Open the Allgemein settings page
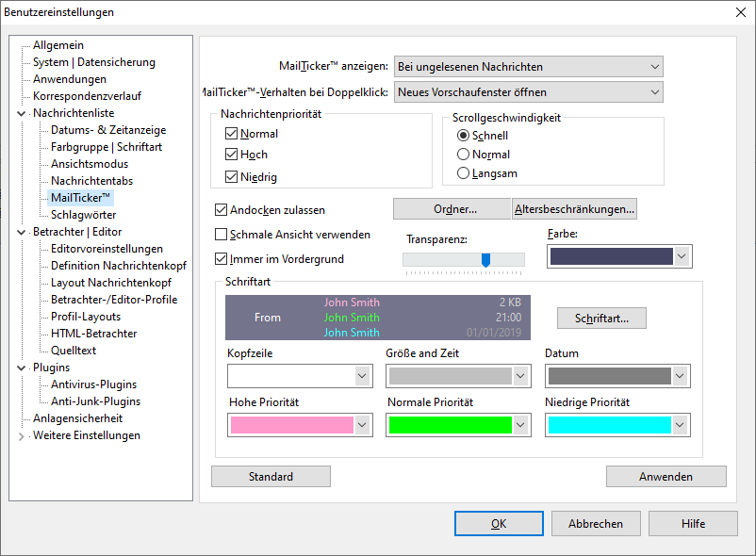 (58, 45)
